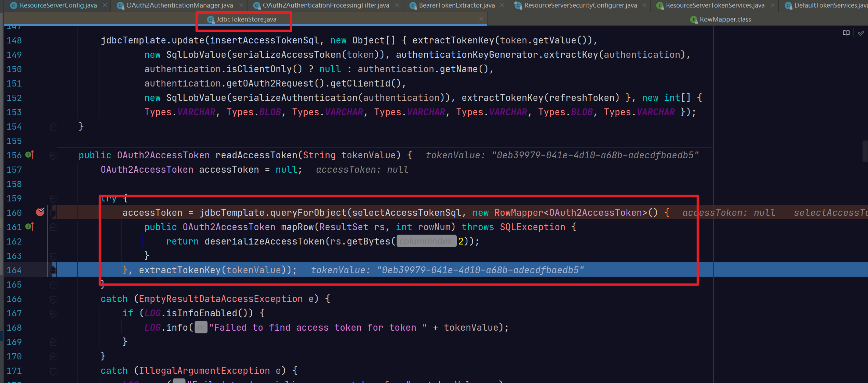
Task: Close the OAuth2AuthenticationManager.java tab
Action: click(241, 5)
